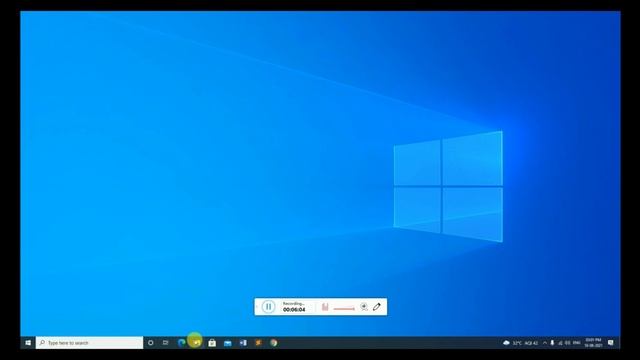Click the webcam icon in recorder toolbar
This screenshot has height=360, width=640.
pos(364,307)
